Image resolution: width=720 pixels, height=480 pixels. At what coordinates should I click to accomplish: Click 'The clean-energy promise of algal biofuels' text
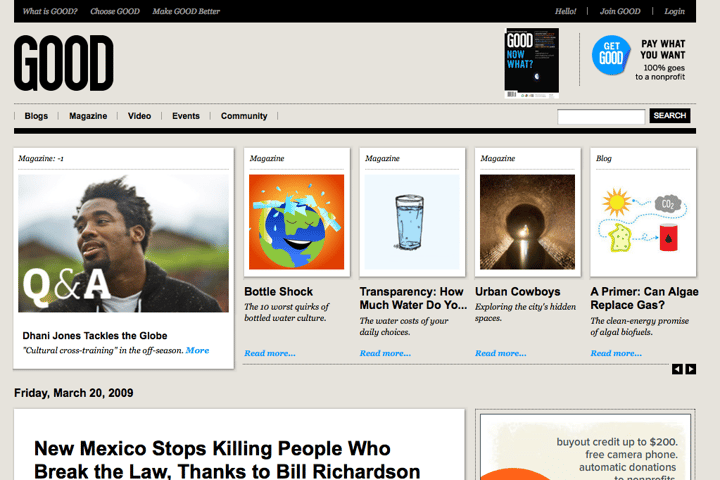coord(640,326)
